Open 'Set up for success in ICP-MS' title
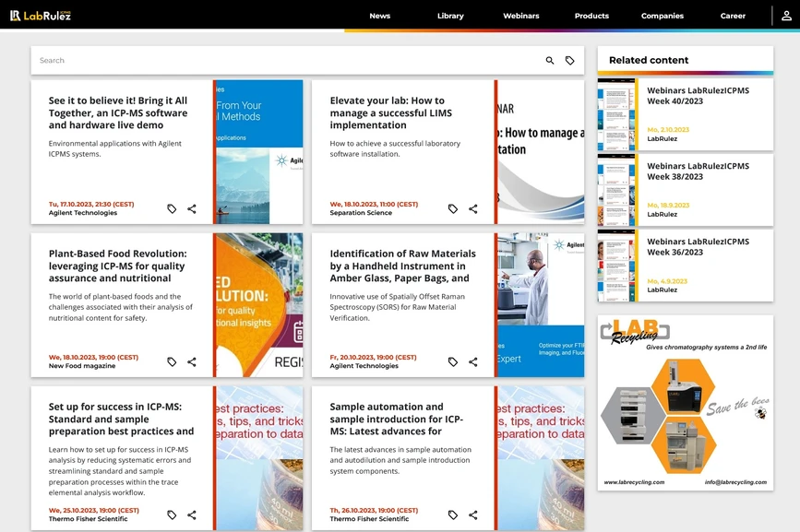This screenshot has height=532, width=800. tap(121, 419)
